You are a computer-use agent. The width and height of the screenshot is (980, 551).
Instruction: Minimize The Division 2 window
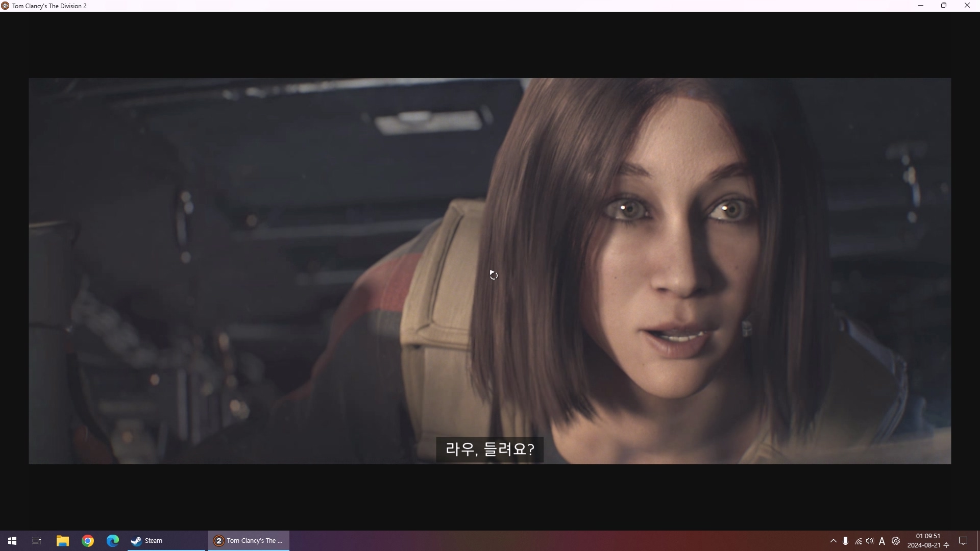click(x=921, y=6)
